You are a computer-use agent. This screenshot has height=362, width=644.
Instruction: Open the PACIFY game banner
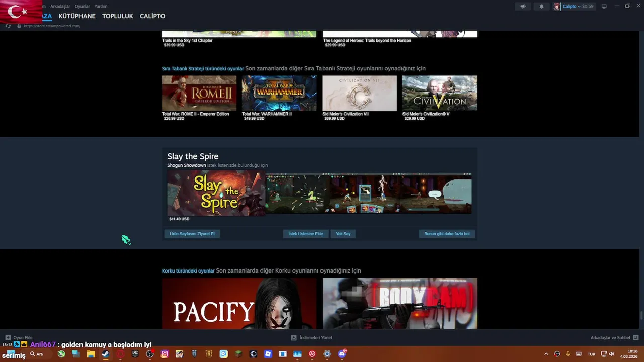(x=239, y=304)
